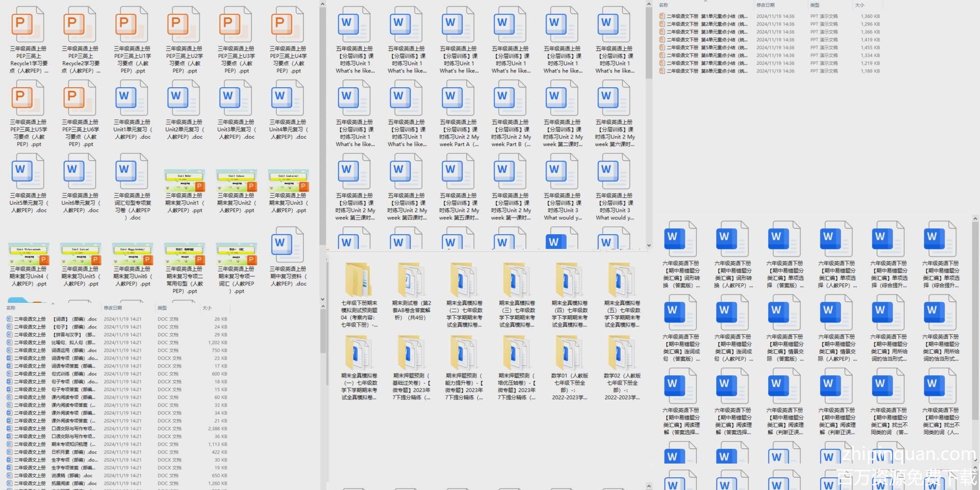The image size is (980, 490).
Task: Click scroll-up arrow of 三年级英语 panel
Action: (322, 4)
